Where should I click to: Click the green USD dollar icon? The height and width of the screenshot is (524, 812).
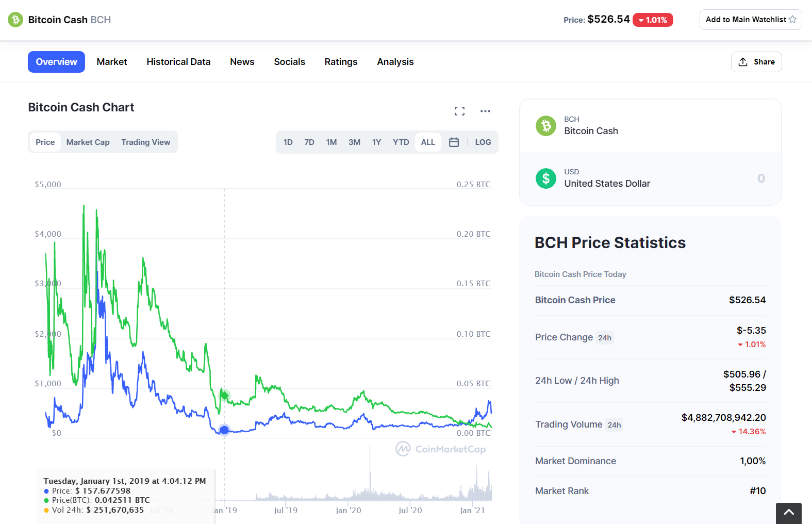click(x=546, y=178)
